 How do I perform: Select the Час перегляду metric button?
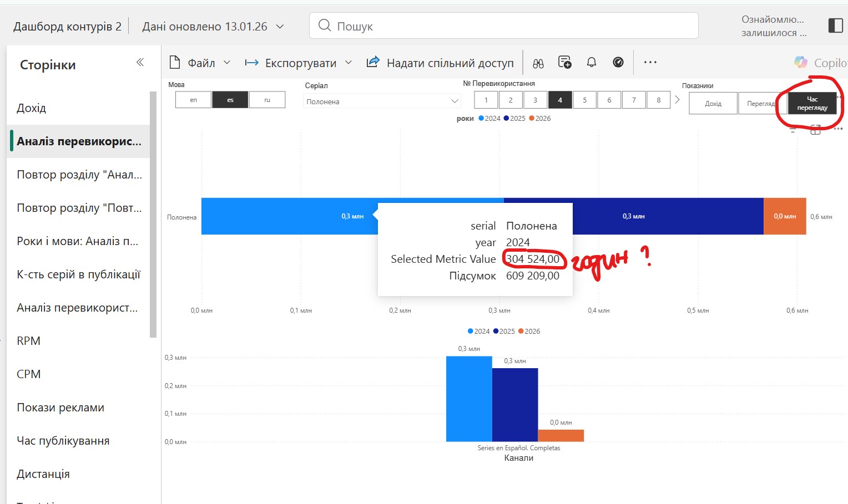pyautogui.click(x=812, y=103)
